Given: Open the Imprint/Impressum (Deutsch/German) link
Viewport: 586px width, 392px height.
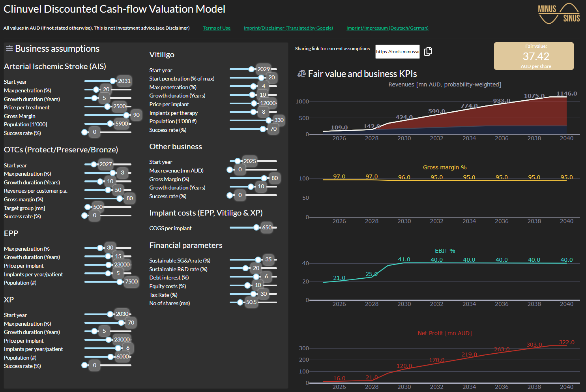Looking at the screenshot, I should click(387, 28).
